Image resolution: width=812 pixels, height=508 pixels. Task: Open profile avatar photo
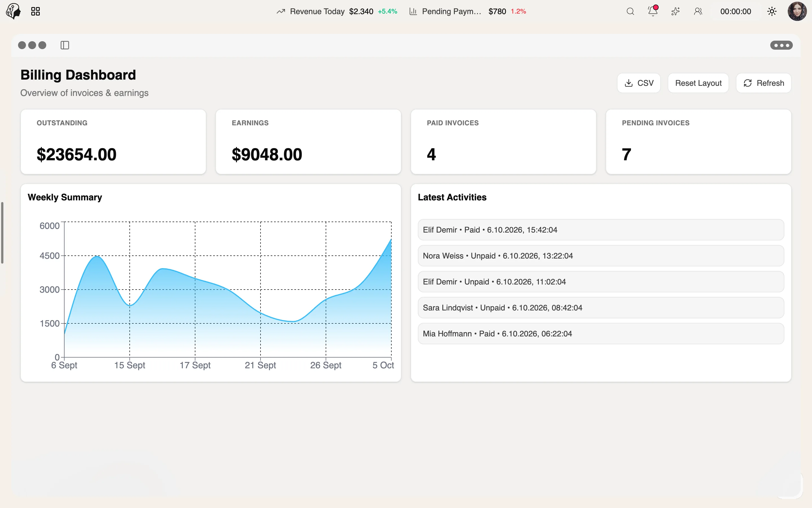(797, 11)
